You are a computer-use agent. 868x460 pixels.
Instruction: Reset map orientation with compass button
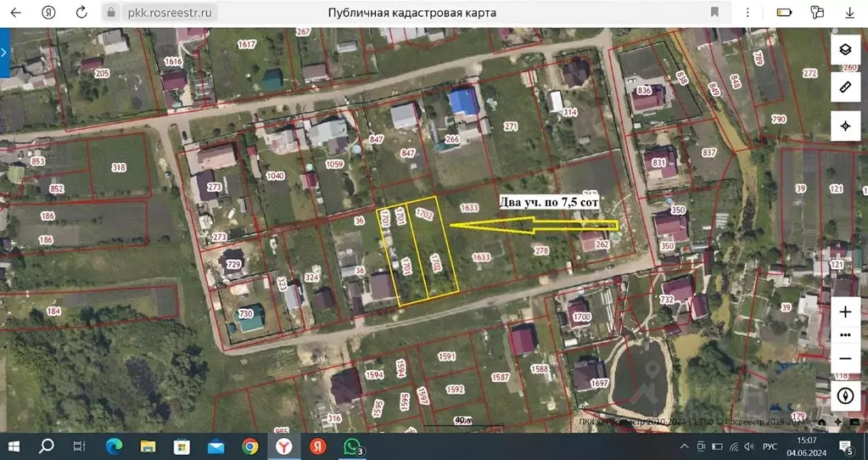[845, 395]
